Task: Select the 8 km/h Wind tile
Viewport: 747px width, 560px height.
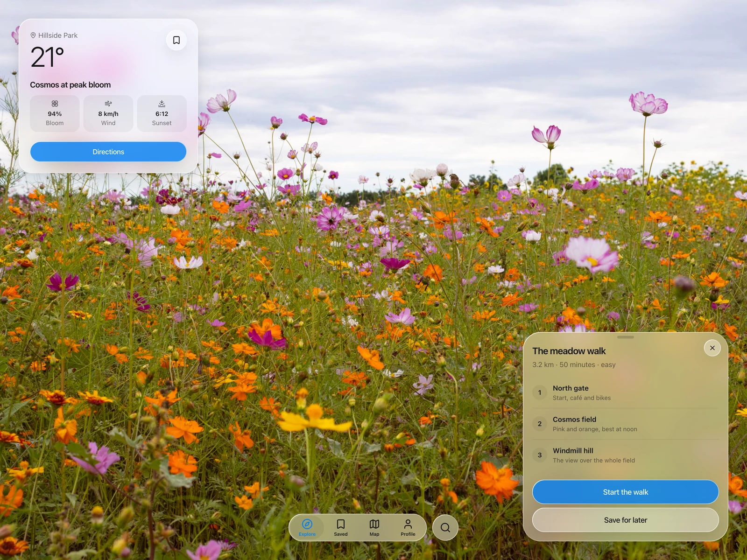Action: pos(108,113)
